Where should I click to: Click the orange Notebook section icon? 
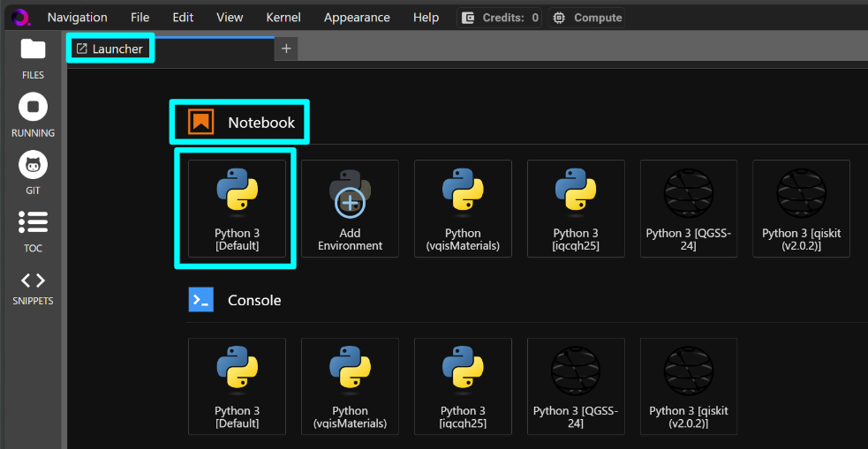coord(201,122)
